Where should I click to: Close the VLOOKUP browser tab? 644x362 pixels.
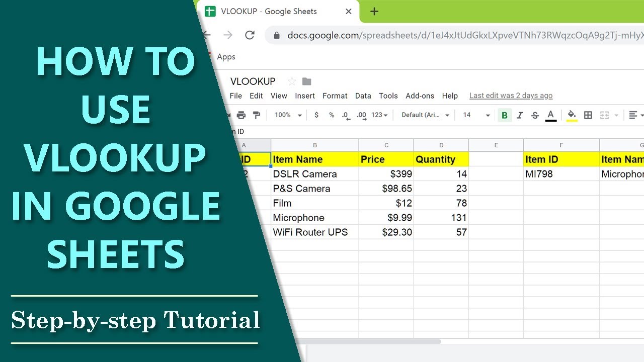349,12
